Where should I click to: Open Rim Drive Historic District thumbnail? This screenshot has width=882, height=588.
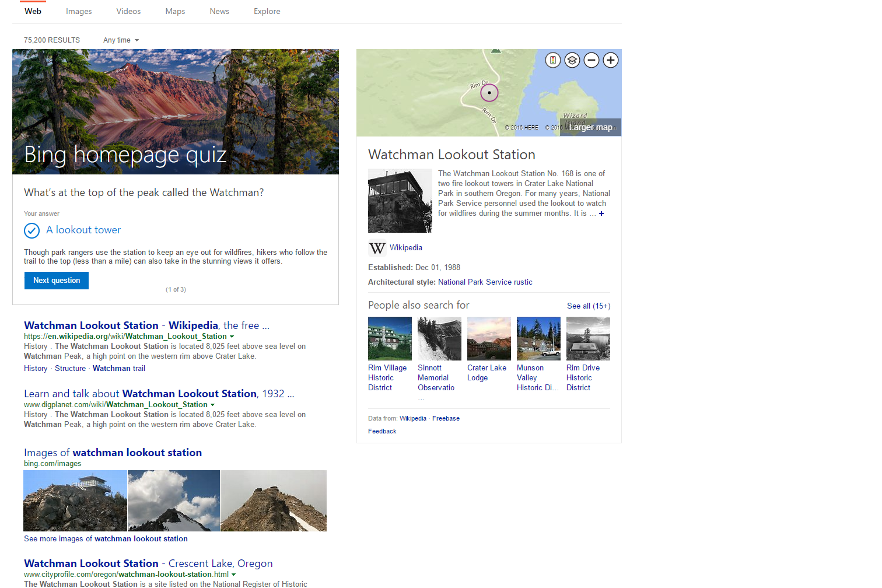tap(588, 338)
